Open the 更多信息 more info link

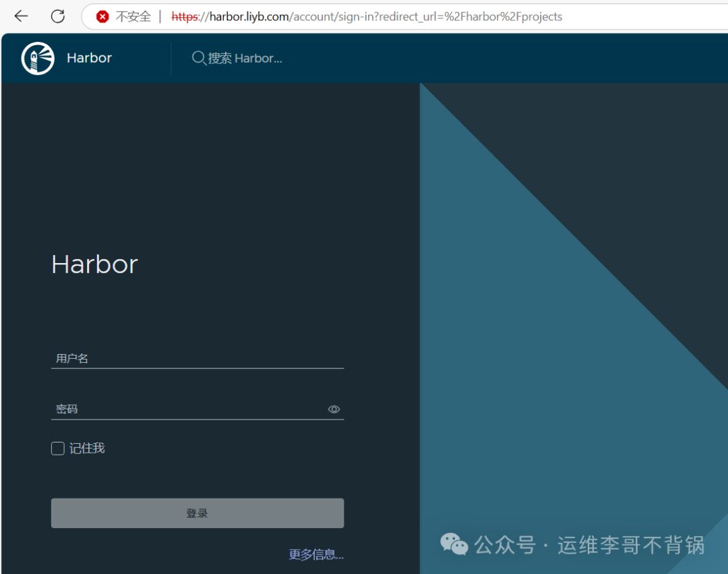coord(316,554)
